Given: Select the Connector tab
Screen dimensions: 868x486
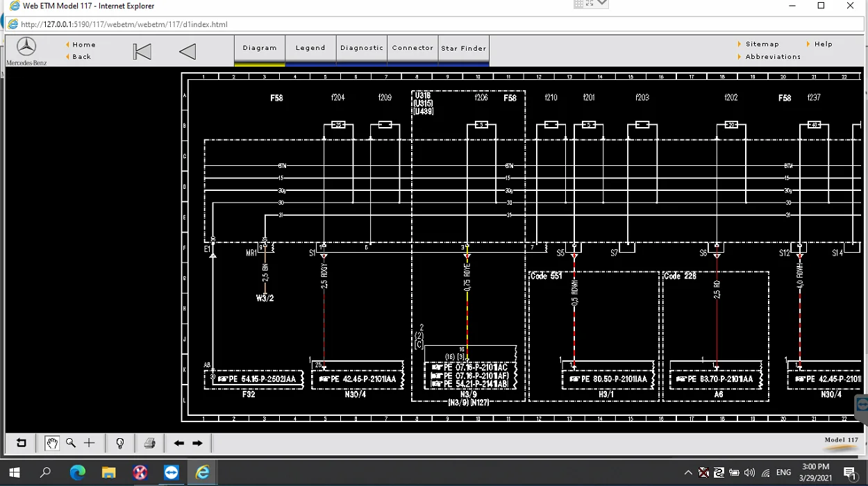Looking at the screenshot, I should click(412, 49).
